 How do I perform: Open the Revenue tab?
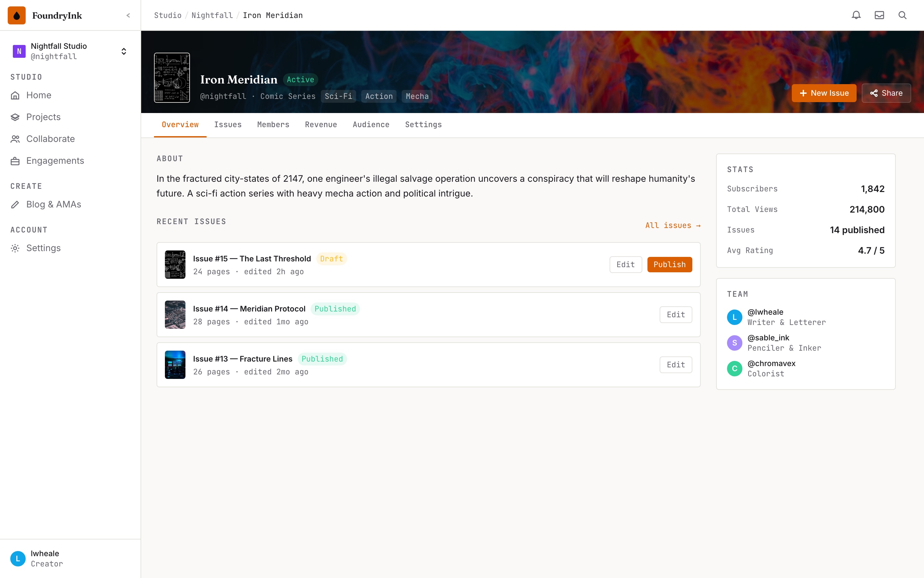(321, 125)
